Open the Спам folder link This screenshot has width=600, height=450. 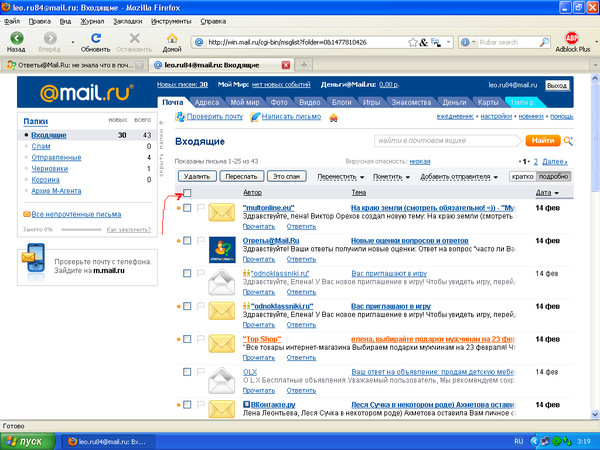point(41,146)
